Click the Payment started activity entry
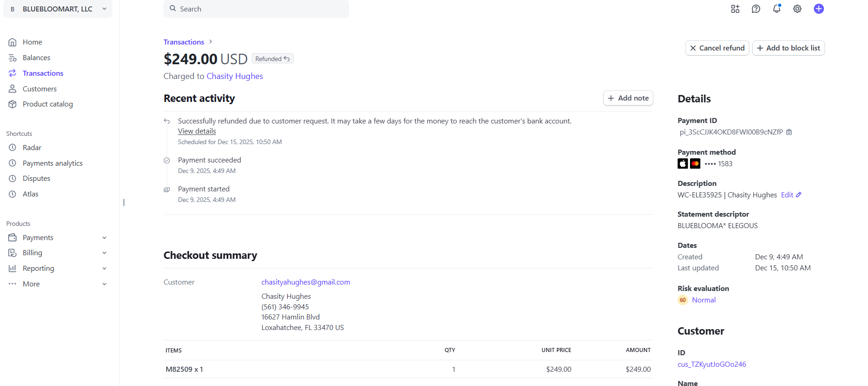The image size is (868, 386). (204, 189)
